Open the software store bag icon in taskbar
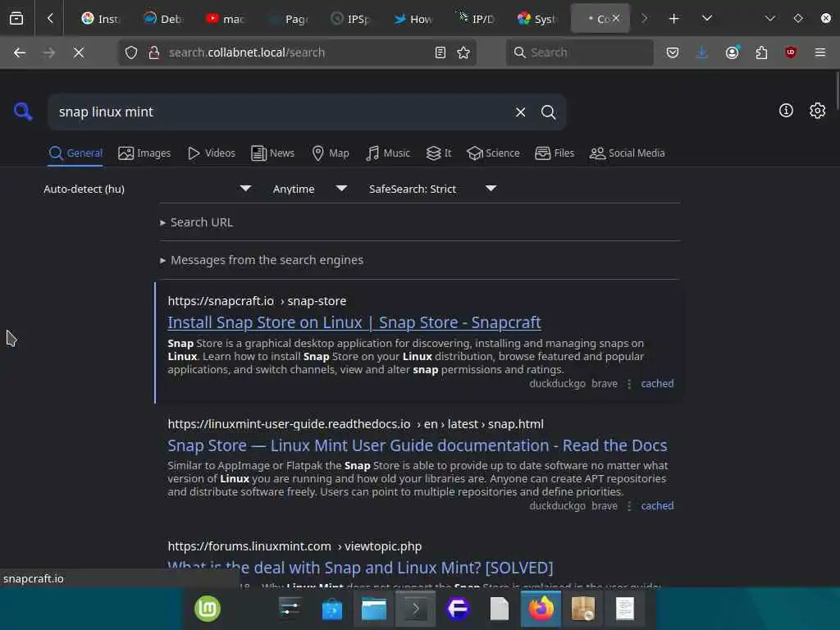 click(331, 609)
